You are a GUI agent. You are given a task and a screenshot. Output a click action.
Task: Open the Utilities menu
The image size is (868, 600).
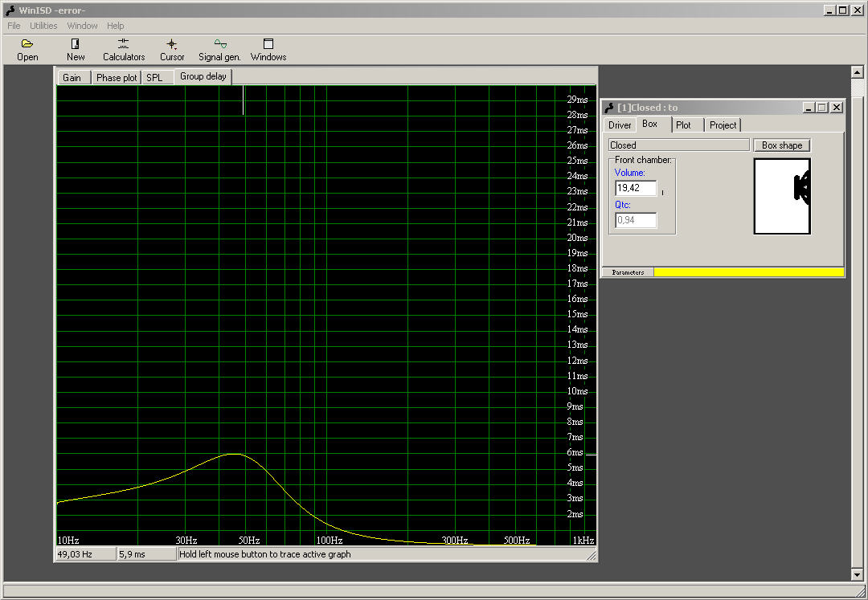[43, 26]
